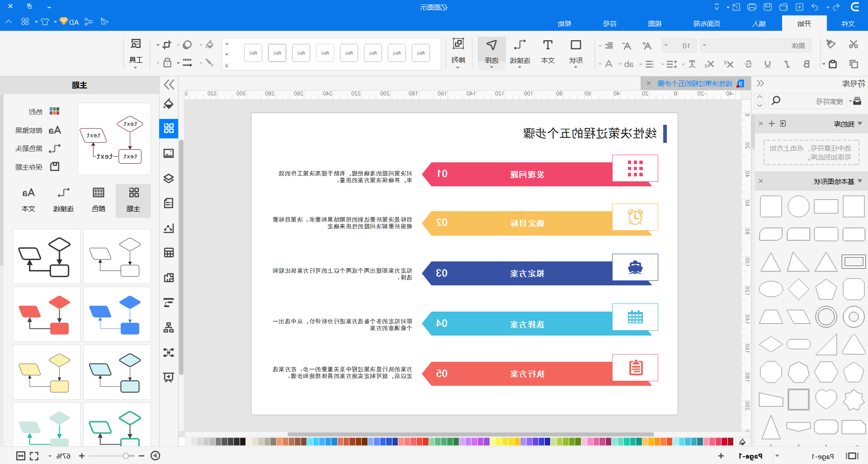Click the fill color bucket at palette end
Screen dimensions: 868x464
(742, 442)
